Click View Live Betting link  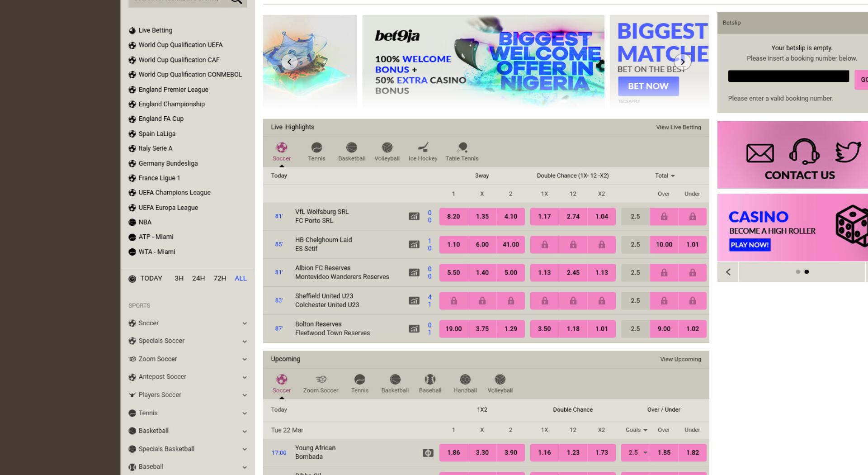[679, 127]
